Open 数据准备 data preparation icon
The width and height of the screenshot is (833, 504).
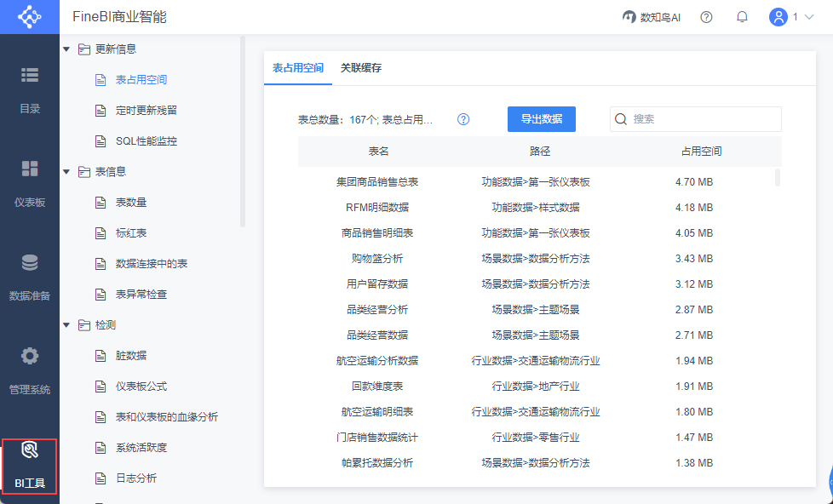tap(30, 262)
